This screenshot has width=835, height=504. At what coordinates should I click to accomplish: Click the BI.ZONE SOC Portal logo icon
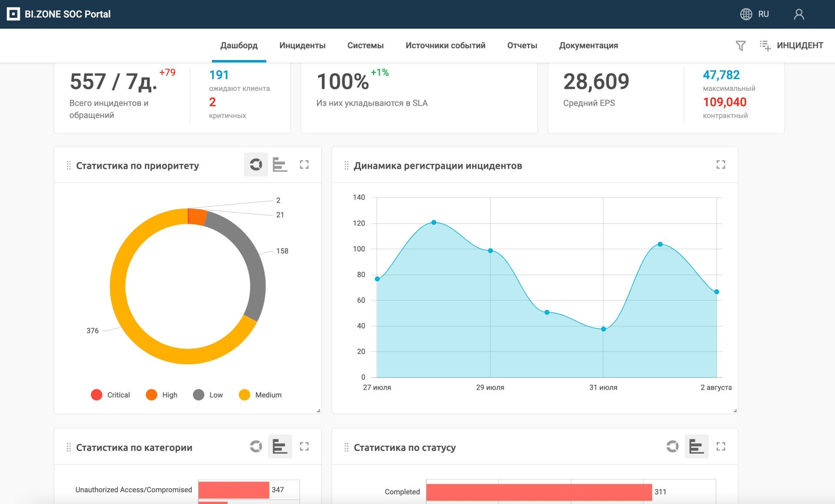[13, 14]
